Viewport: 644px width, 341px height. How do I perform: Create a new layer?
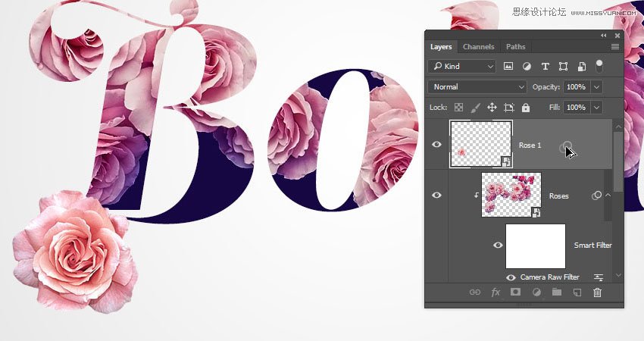577,293
